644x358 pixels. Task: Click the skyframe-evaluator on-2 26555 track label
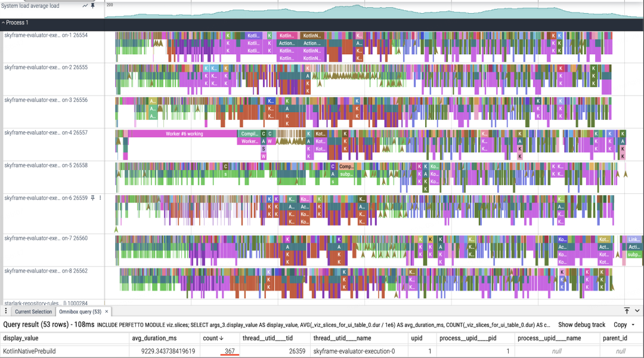(x=45, y=67)
